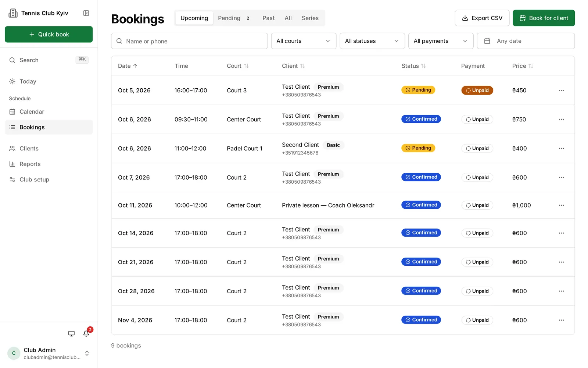This screenshot has height=368, width=588.
Task: Expand the Club Admin account switcher
Action: (87, 353)
